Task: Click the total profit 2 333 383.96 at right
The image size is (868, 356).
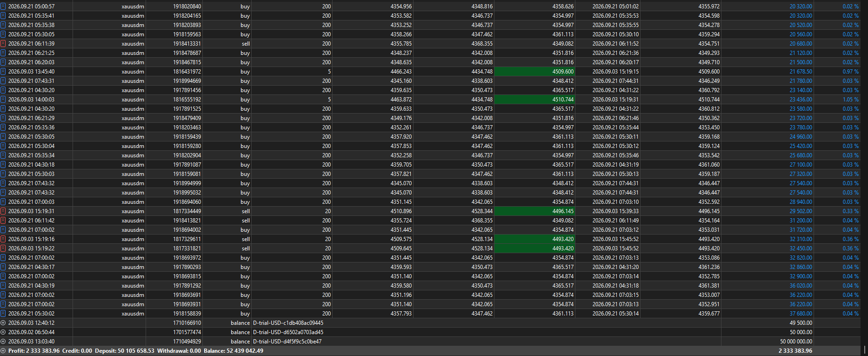Action: [795, 350]
